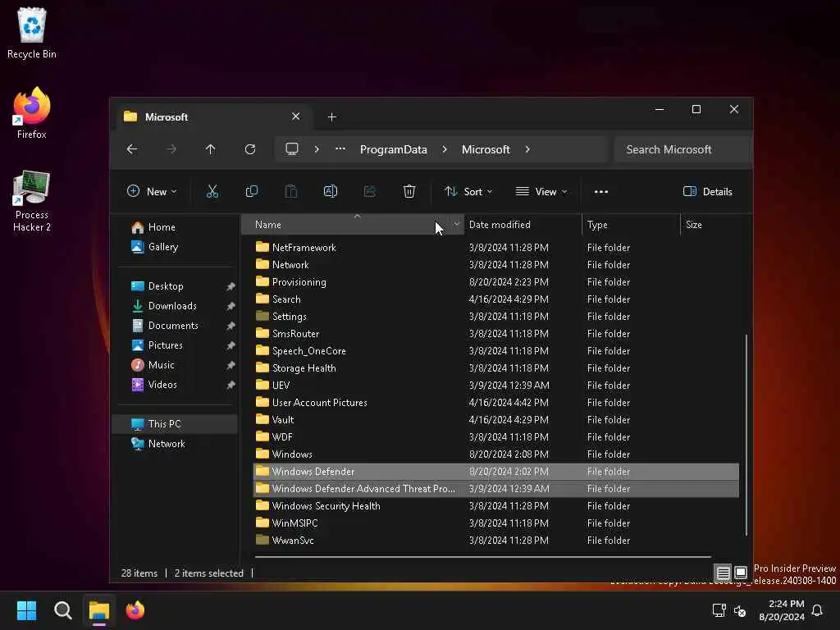The width and height of the screenshot is (840, 630).
Task: Add a new tab with plus button
Action: [331, 116]
